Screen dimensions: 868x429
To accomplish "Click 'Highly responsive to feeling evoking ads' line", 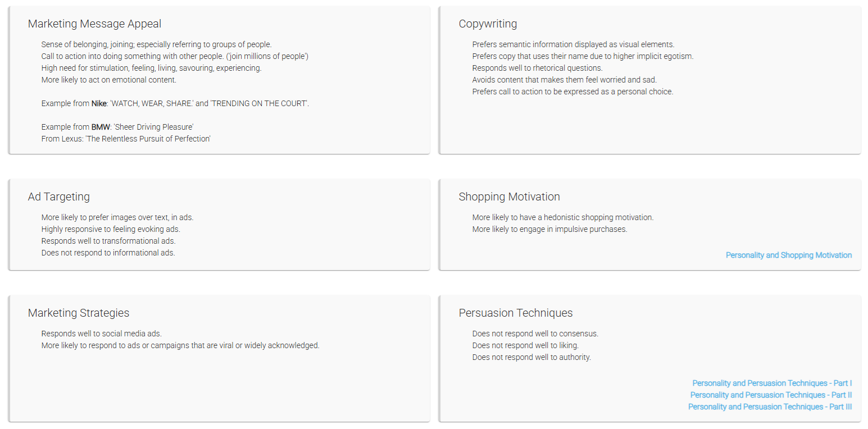I will point(111,229).
